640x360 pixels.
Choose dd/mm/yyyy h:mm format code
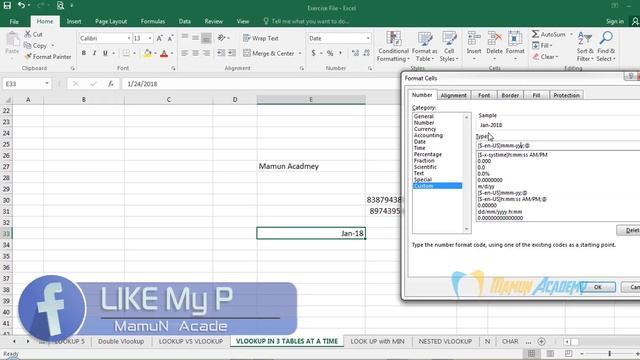[500, 212]
